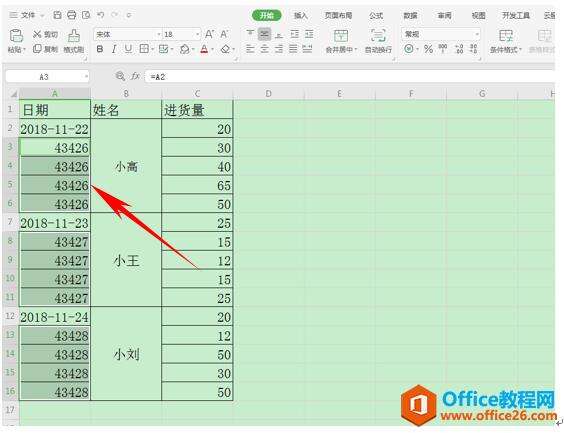Viewport: 564px width, 433px height.
Task: Switch to the View (视图) tab
Action: coord(478,15)
